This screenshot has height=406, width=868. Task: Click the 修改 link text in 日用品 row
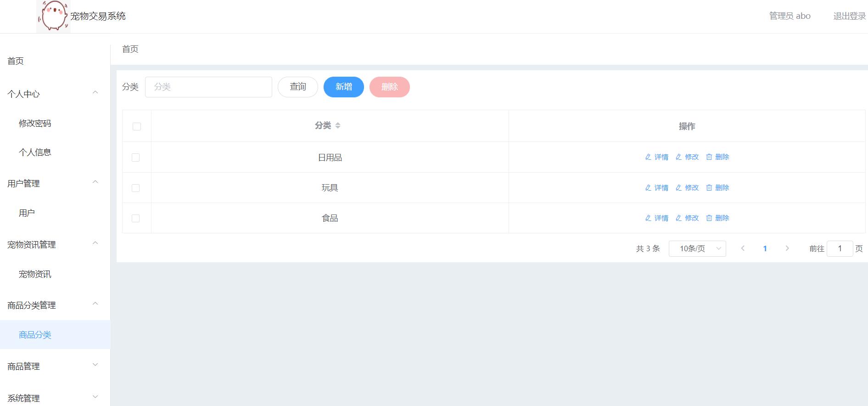coord(692,157)
